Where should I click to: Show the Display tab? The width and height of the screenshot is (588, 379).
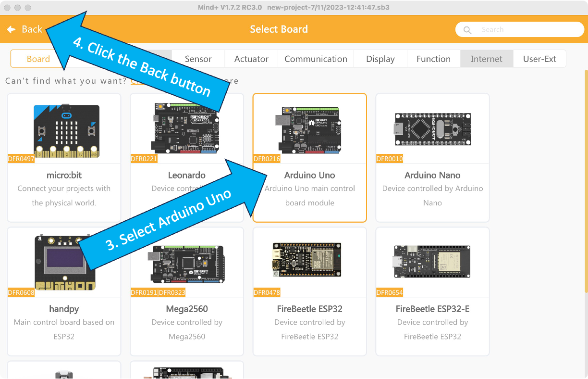point(380,59)
